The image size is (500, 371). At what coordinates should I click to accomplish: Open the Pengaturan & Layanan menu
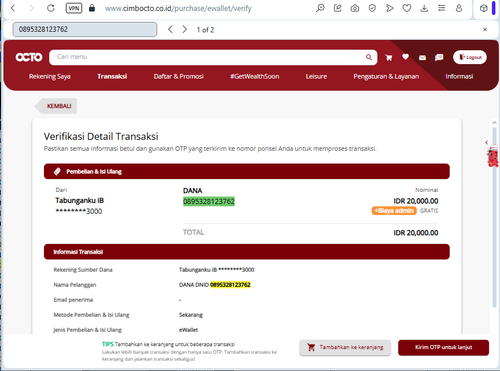386,76
